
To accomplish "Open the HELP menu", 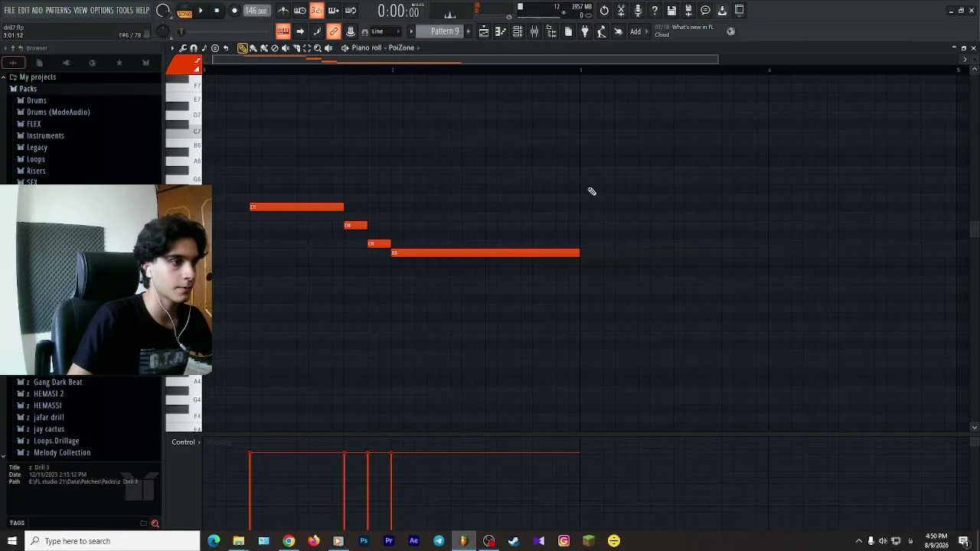I will coord(143,11).
